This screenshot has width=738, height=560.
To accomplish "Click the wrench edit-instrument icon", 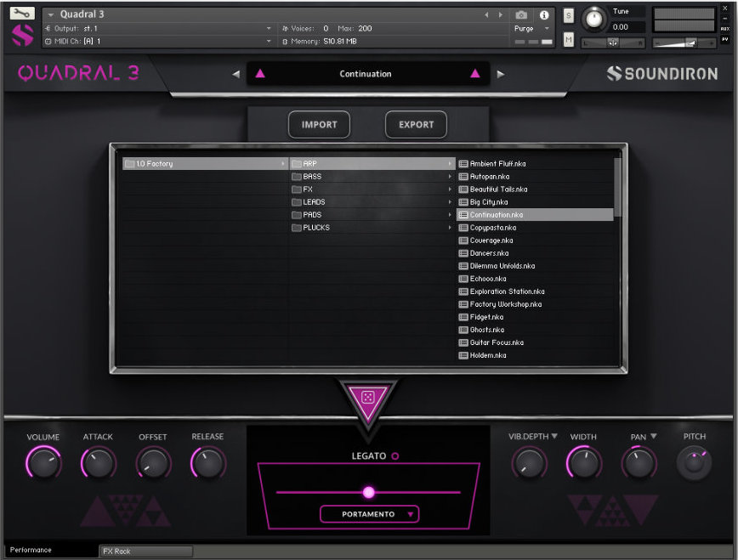I will pos(22,14).
